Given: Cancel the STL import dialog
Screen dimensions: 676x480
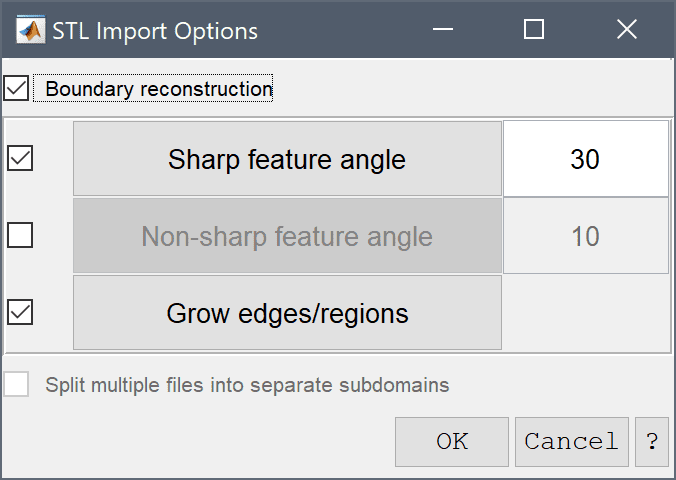Looking at the screenshot, I should tap(572, 442).
